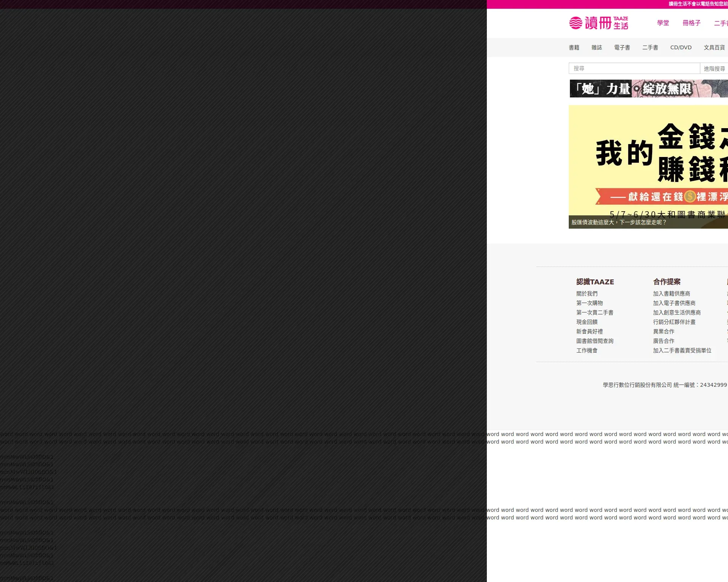The width and height of the screenshot is (728, 582).
Task: Click the TAAZE 讀冊生活 logo
Action: point(598,23)
